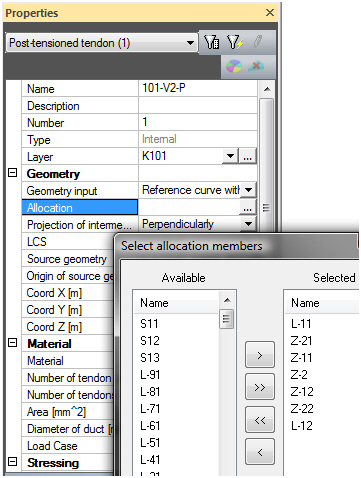
Task: Collapse the Material section
Action: point(12,343)
